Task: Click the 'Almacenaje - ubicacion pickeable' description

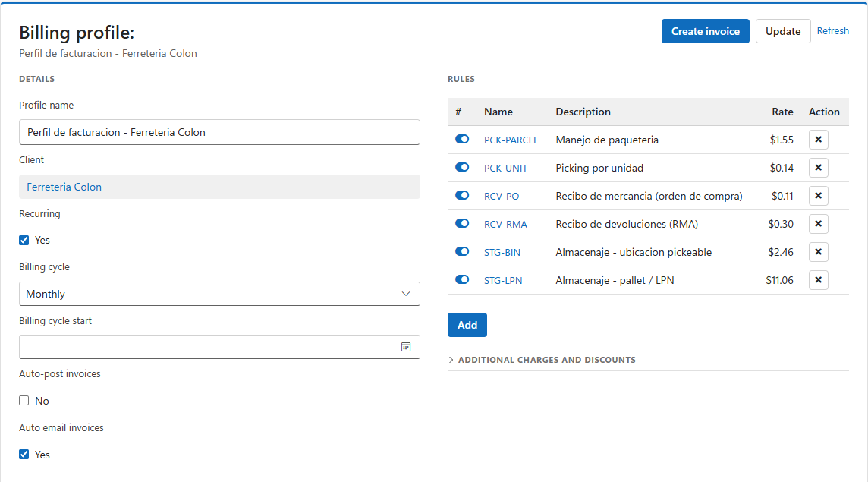Action: (x=634, y=253)
